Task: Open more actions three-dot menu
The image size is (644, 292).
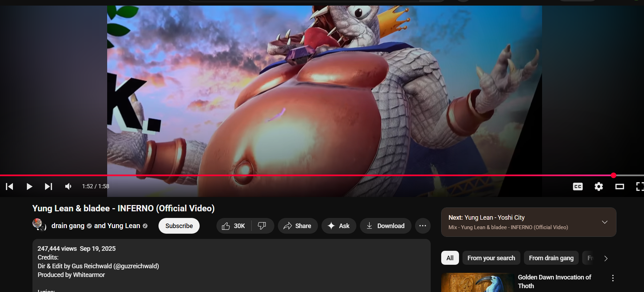Action: point(423,226)
